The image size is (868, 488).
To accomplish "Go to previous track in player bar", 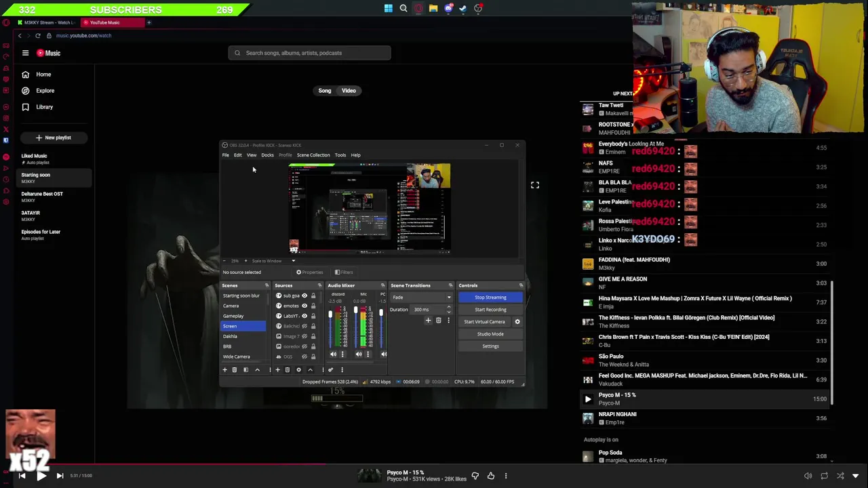I will click(x=22, y=476).
